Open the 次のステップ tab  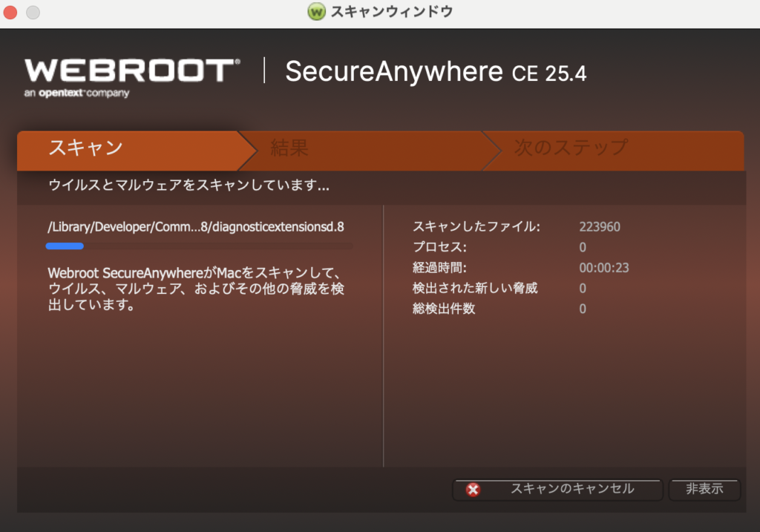point(586,148)
